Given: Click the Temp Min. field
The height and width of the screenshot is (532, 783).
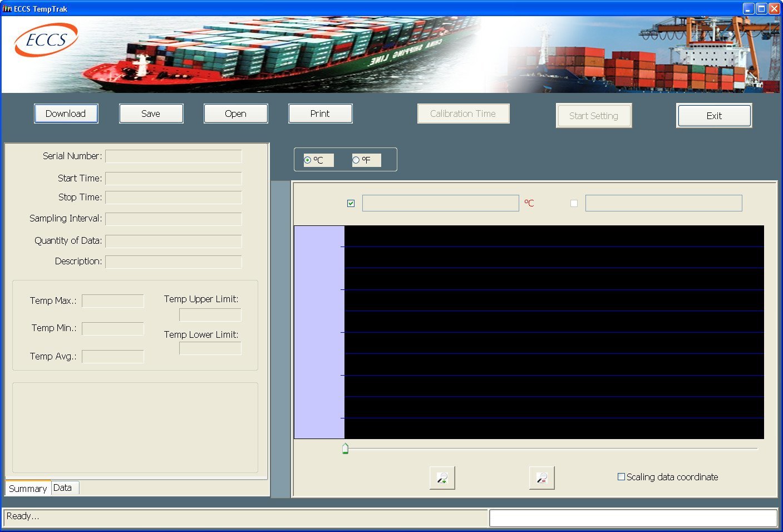Looking at the screenshot, I should (113, 329).
